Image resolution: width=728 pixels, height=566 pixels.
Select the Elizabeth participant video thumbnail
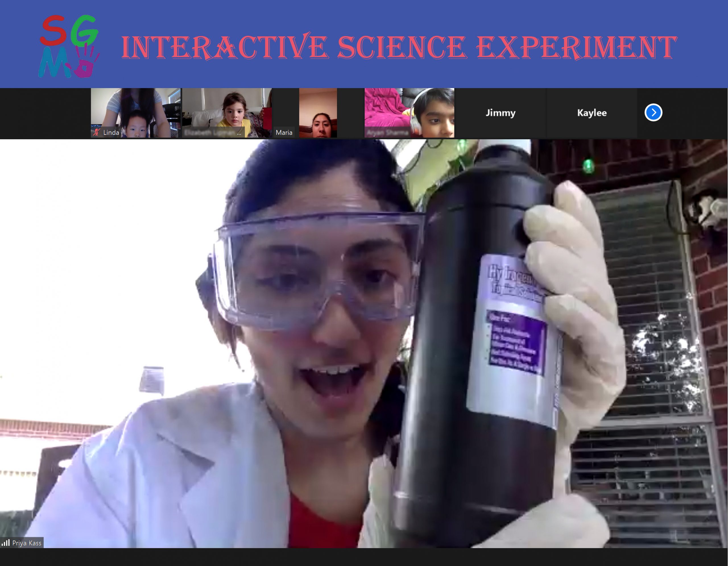[227, 113]
